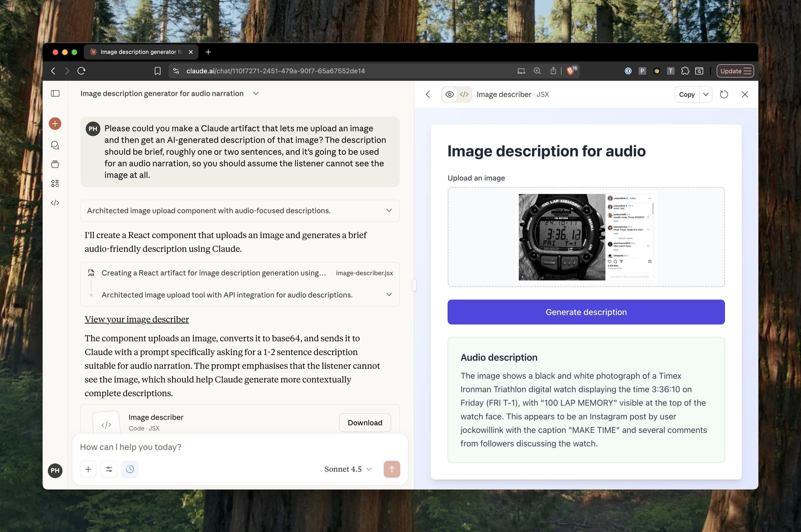The width and height of the screenshot is (801, 532).
Task: Open the Code icon in sidebar
Action: pyautogui.click(x=55, y=203)
